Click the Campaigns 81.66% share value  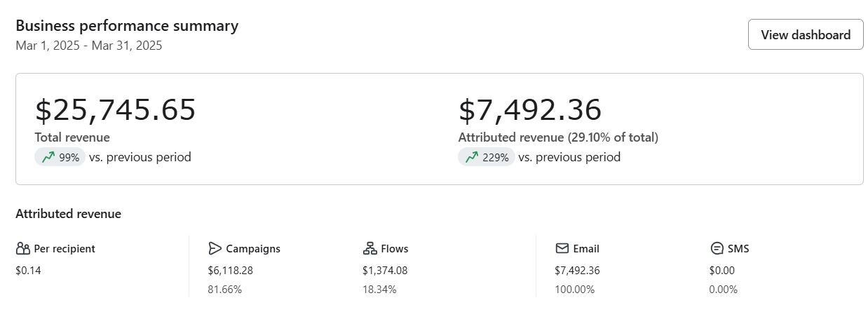pyautogui.click(x=224, y=290)
